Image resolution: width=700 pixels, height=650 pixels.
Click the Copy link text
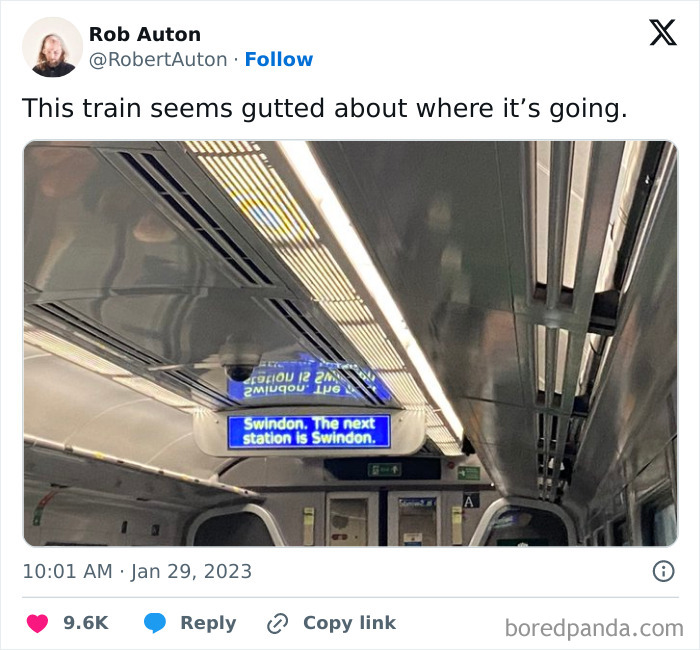point(350,623)
